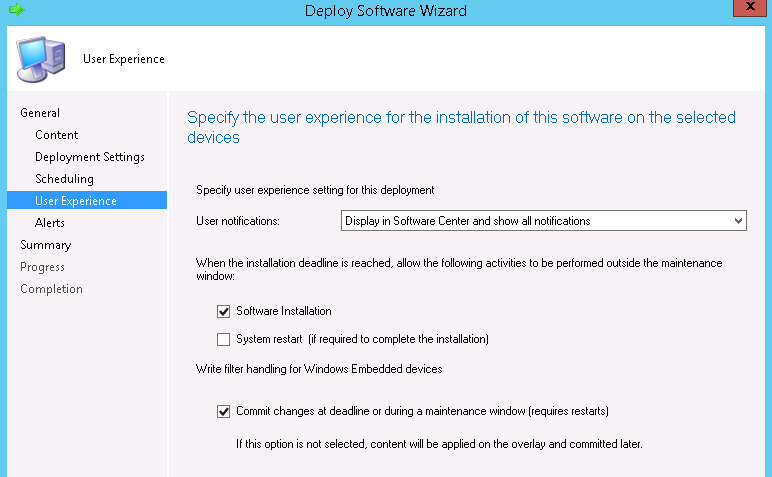
Task: Click the Deploy Software Wizard title bar
Action: click(386, 11)
